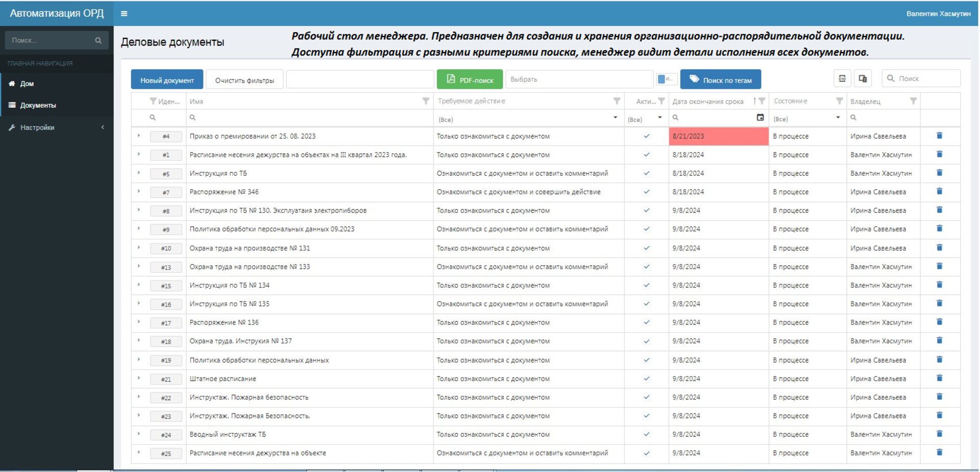
Task: Delete document "Приказ о премировании" via trash icon
Action: 939,136
